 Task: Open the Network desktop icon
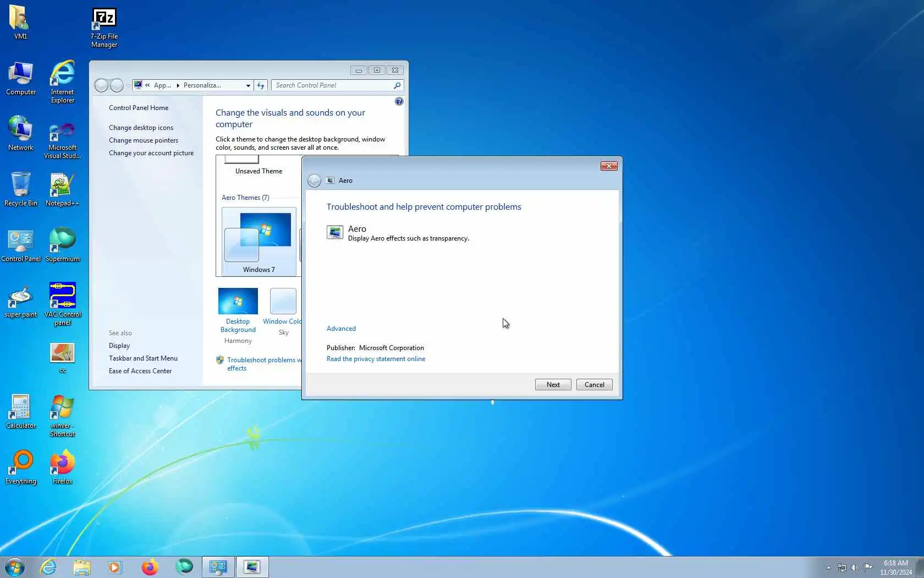point(21,133)
